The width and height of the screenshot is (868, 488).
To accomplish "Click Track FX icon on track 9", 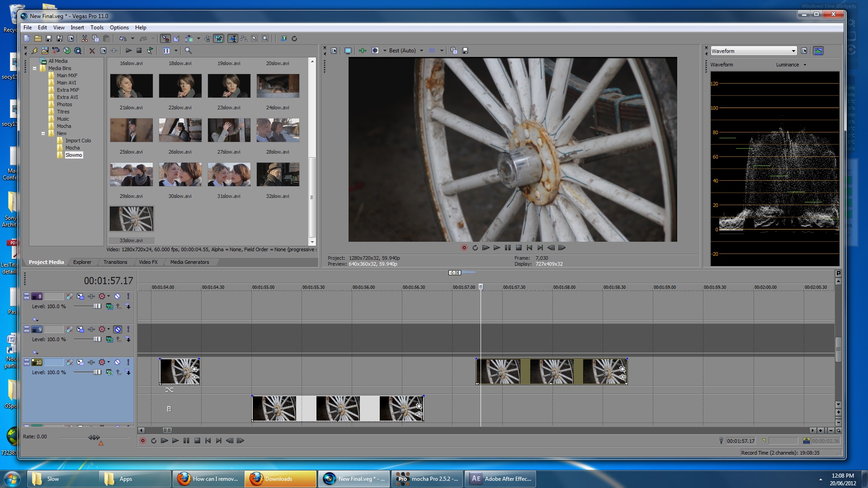I will coord(91,329).
